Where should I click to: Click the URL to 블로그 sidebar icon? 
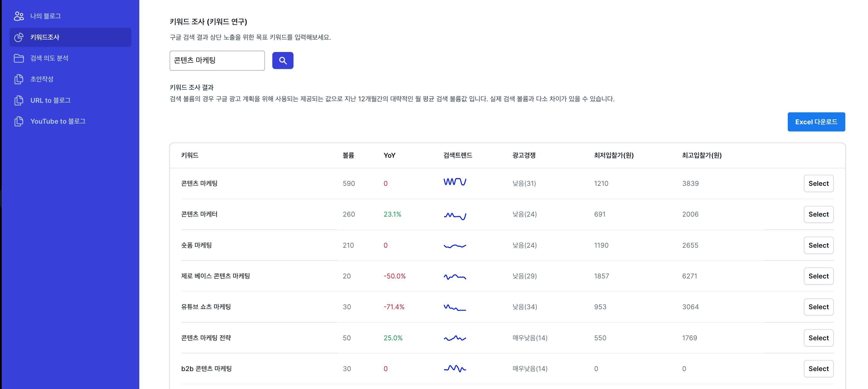[x=19, y=100]
